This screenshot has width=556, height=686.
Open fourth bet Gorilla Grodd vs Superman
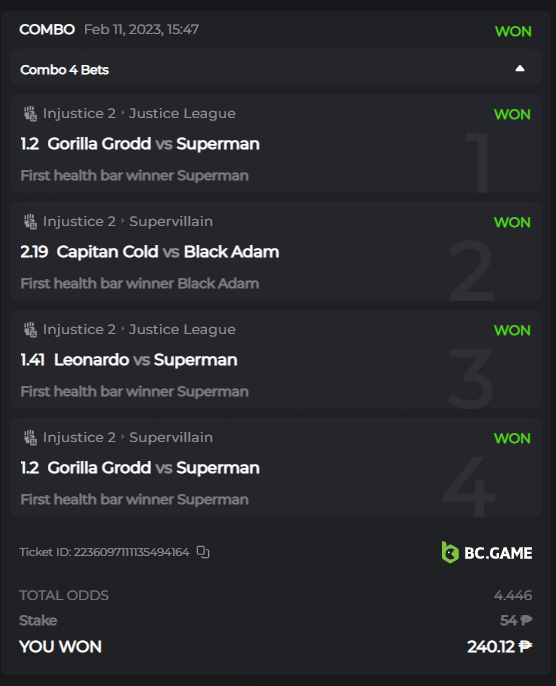coord(154,468)
